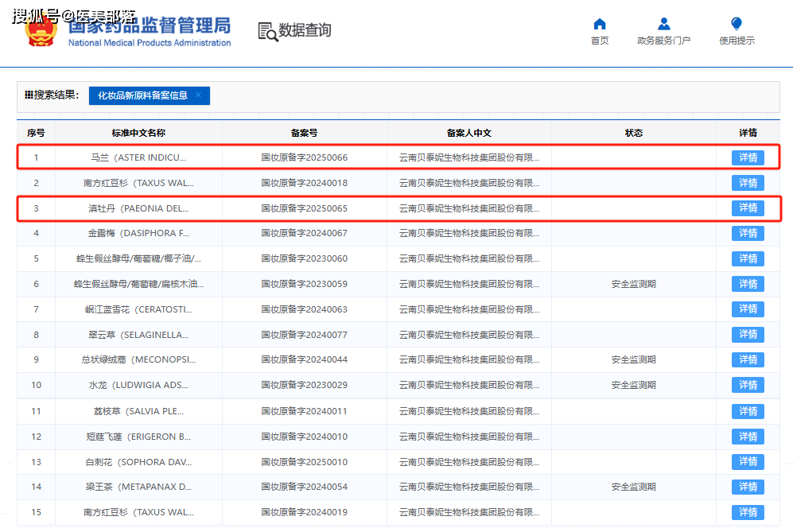Click the 标准中文名称 column header
Screen dimensions: 793x532
138,133
